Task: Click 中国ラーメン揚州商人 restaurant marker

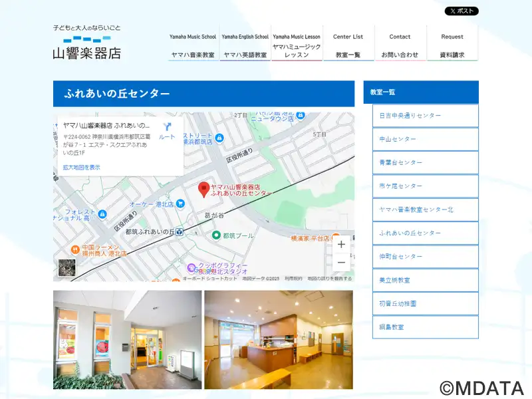Action: [x=75, y=250]
